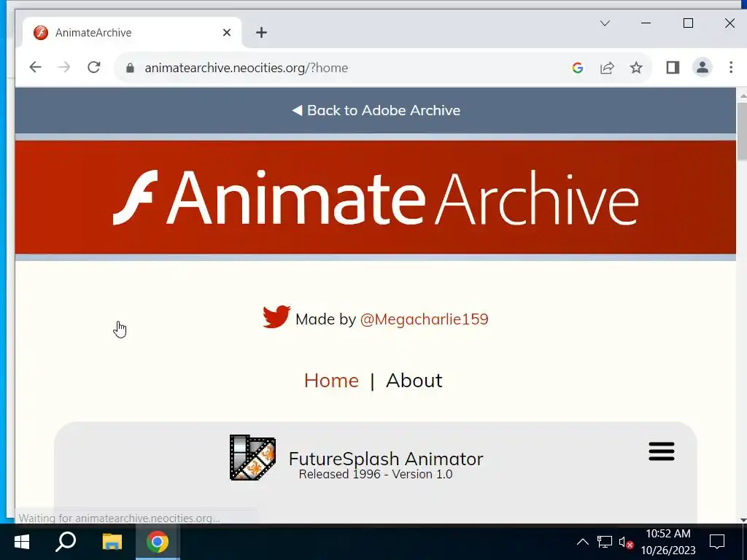Open the Chrome profile avatar
The width and height of the screenshot is (747, 560).
(703, 68)
